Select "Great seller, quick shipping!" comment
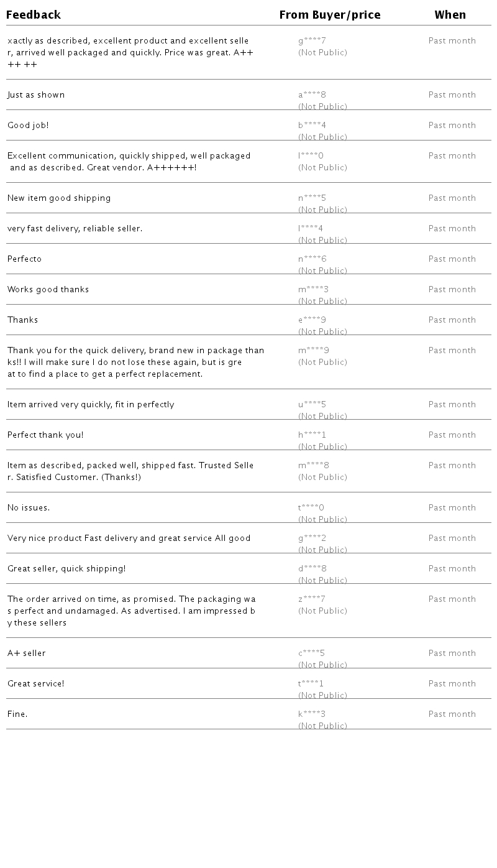The width and height of the screenshot is (497, 868). [66, 569]
